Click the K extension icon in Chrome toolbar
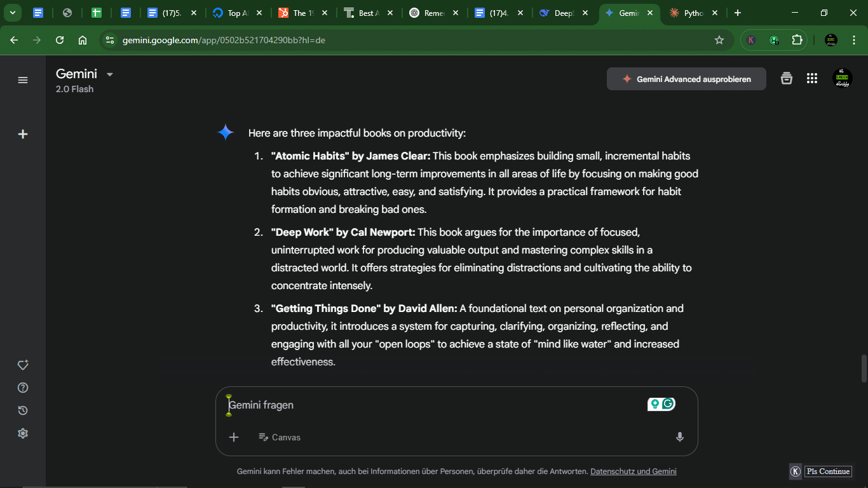Viewport: 868px width, 488px height. click(x=751, y=40)
